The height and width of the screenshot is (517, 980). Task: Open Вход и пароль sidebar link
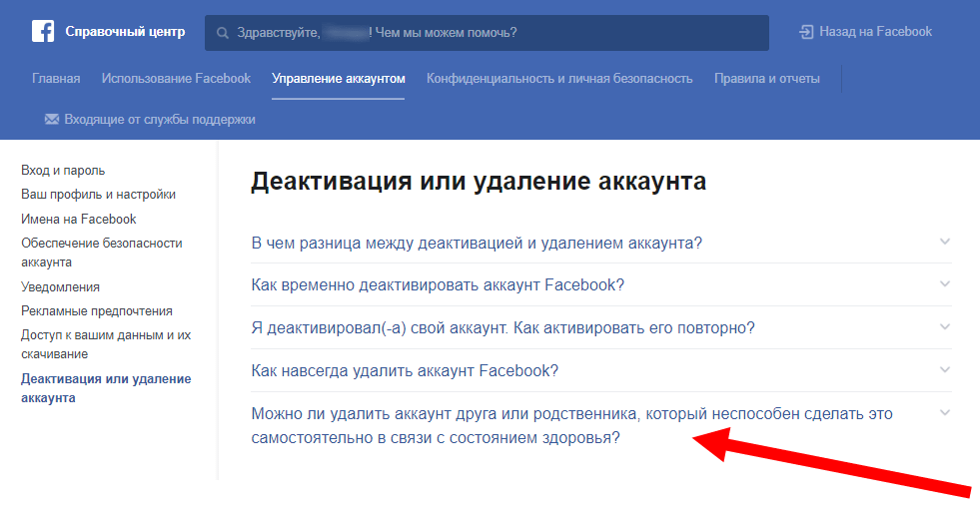(63, 171)
